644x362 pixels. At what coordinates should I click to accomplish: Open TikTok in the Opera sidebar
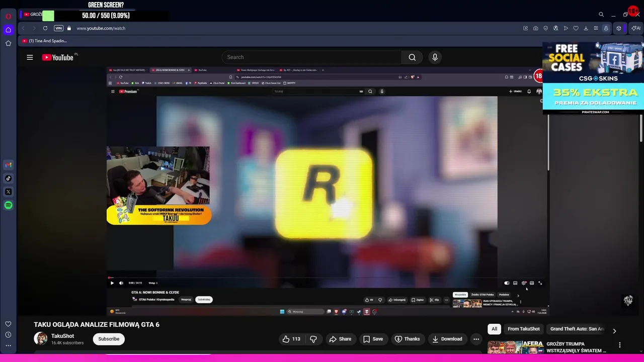8,178
